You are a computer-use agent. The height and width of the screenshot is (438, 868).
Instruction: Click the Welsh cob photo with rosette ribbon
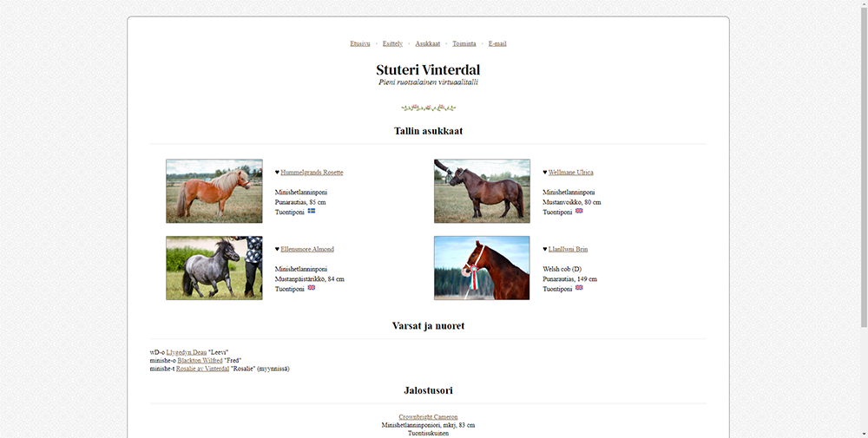point(482,268)
